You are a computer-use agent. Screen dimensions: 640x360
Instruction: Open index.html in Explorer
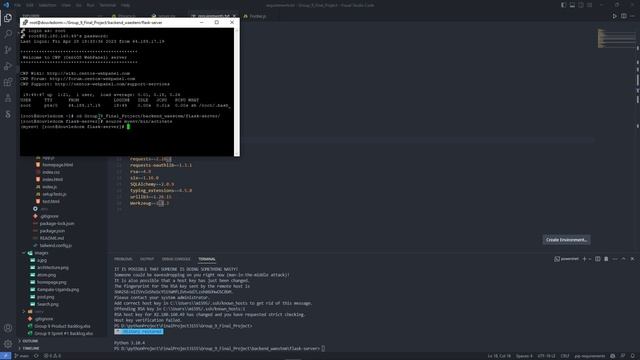point(52,180)
